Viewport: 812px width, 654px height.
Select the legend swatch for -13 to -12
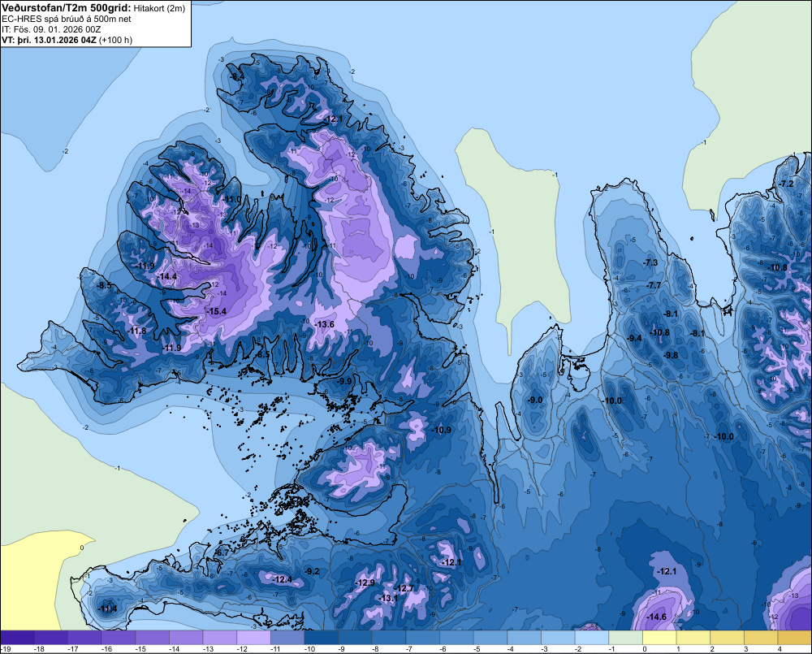click(x=220, y=638)
